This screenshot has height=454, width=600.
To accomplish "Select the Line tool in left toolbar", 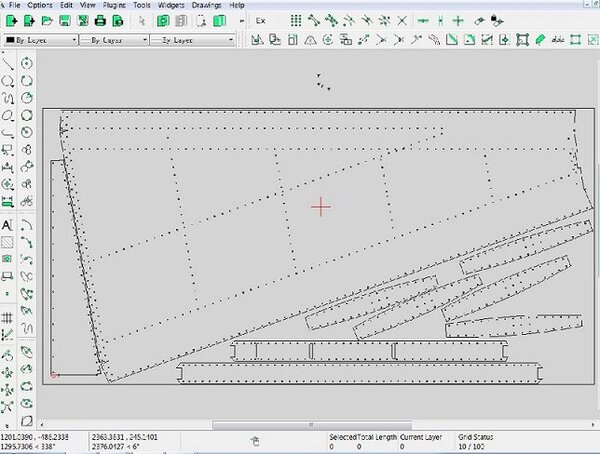I will pyautogui.click(x=8, y=63).
